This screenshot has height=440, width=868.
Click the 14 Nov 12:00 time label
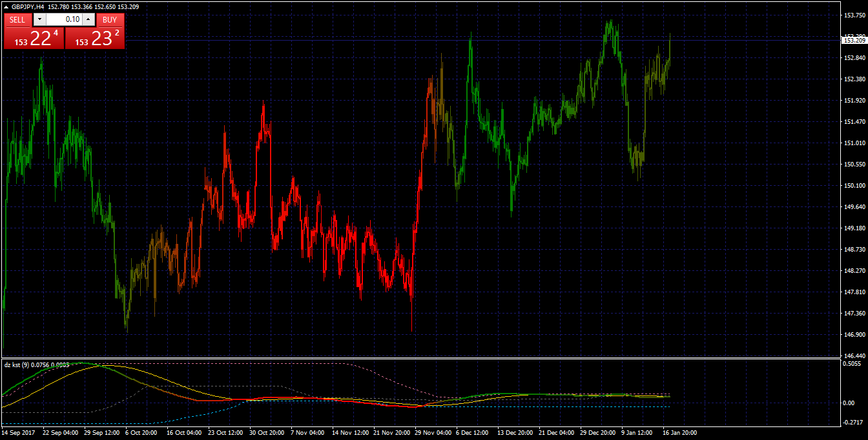[x=350, y=433]
